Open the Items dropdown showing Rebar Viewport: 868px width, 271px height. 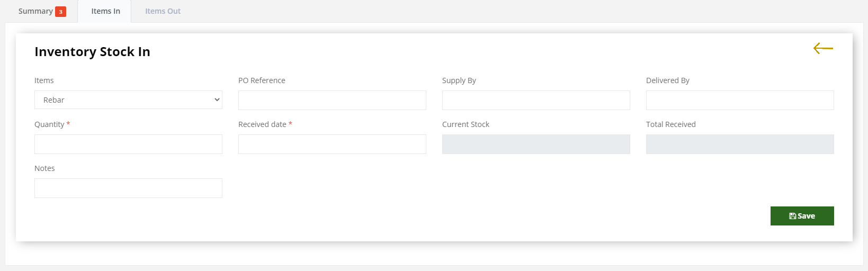[x=128, y=100]
